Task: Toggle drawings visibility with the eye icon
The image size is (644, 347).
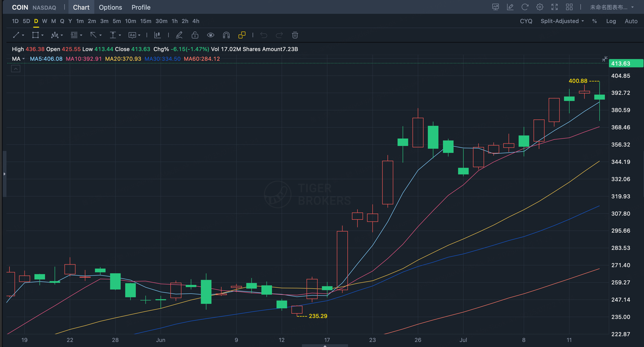Action: (x=210, y=35)
